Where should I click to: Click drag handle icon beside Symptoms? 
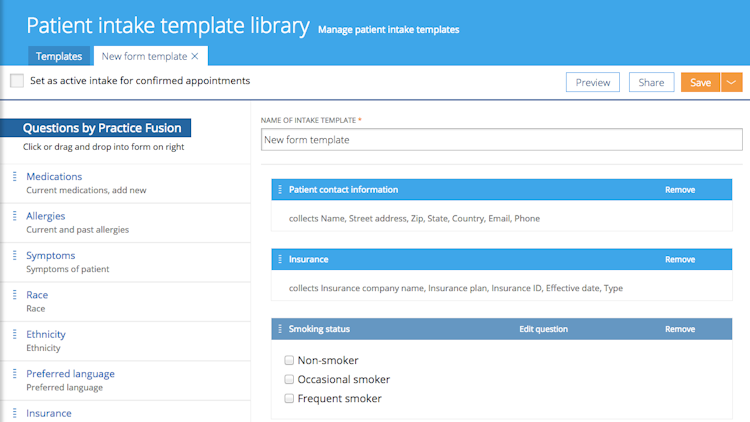point(15,256)
